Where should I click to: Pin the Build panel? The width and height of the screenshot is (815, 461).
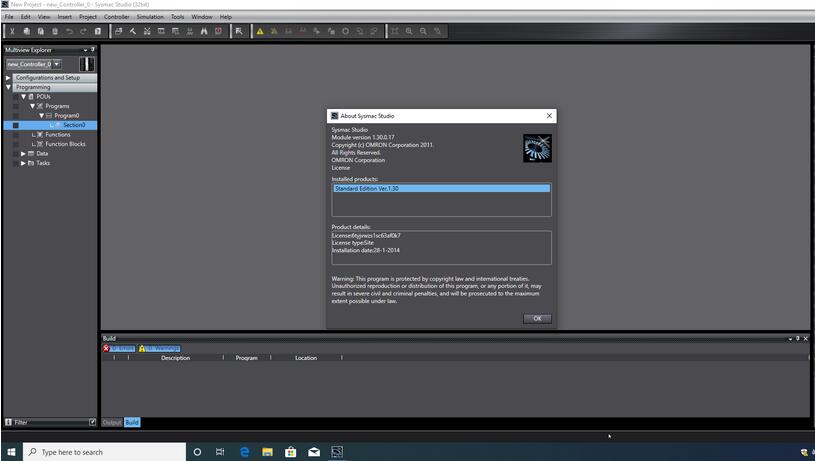pyautogui.click(x=798, y=338)
